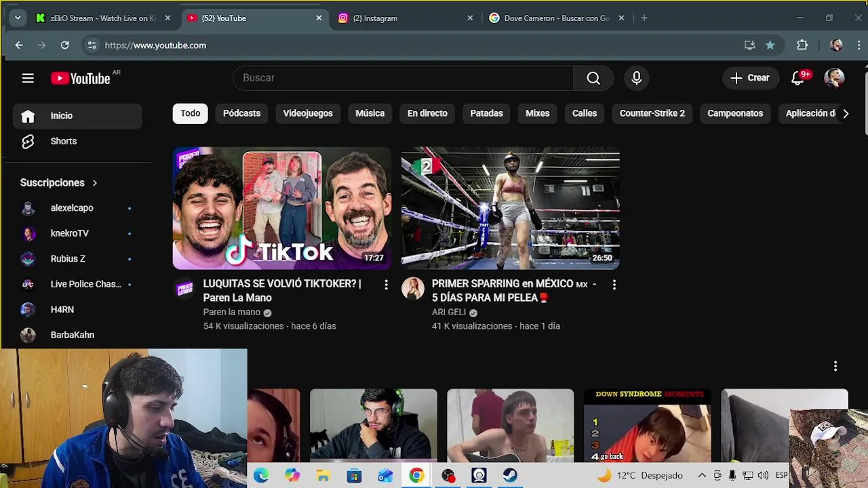
Task: Select the Todo filter chip
Action: pos(191,114)
